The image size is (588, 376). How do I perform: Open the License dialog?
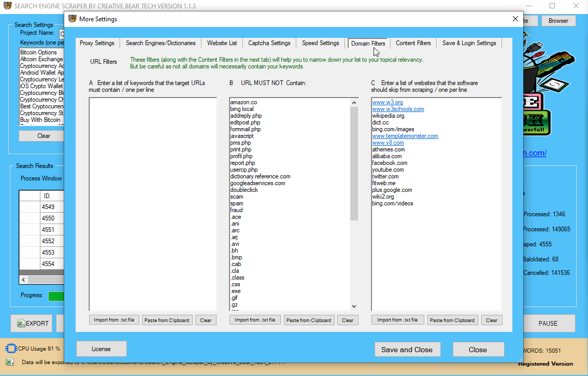click(x=101, y=349)
